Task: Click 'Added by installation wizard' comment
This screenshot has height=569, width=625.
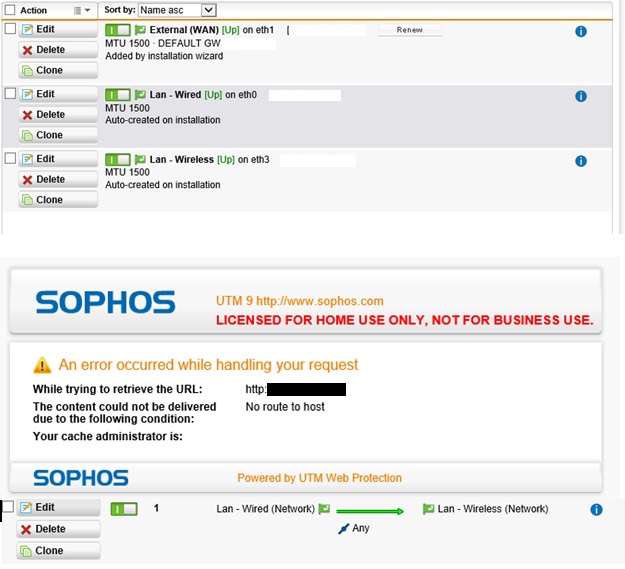Action: point(164,56)
